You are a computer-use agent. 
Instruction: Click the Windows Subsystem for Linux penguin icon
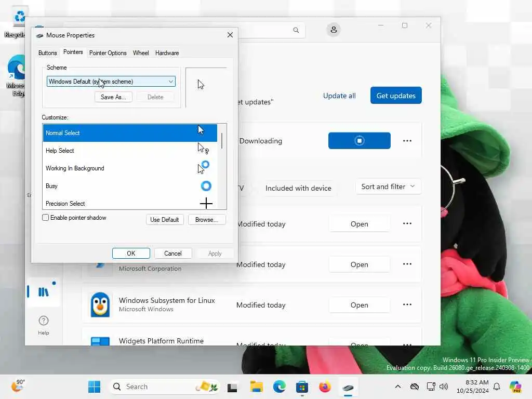(x=100, y=304)
